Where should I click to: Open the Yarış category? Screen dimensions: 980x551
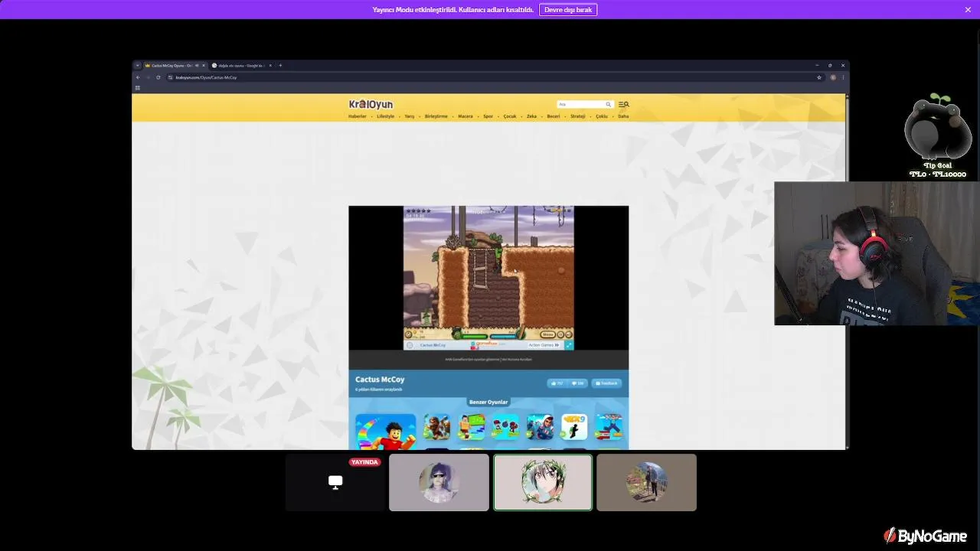tap(410, 116)
